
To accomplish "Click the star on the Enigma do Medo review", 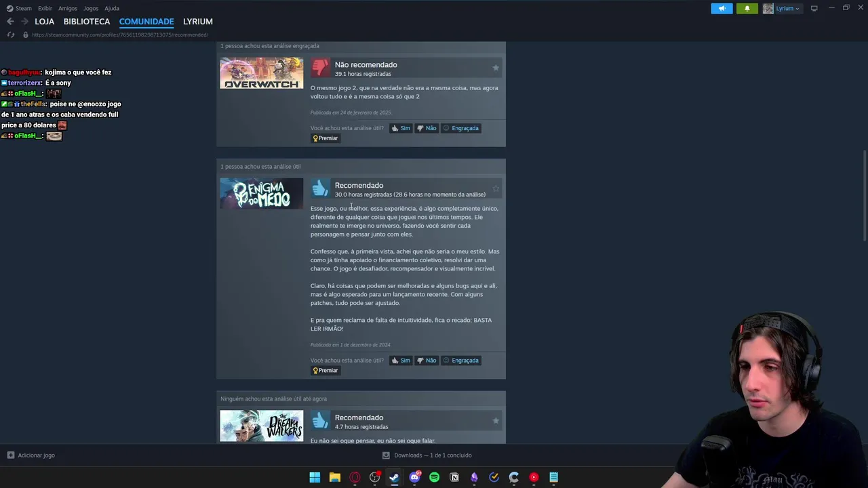I will click(496, 188).
